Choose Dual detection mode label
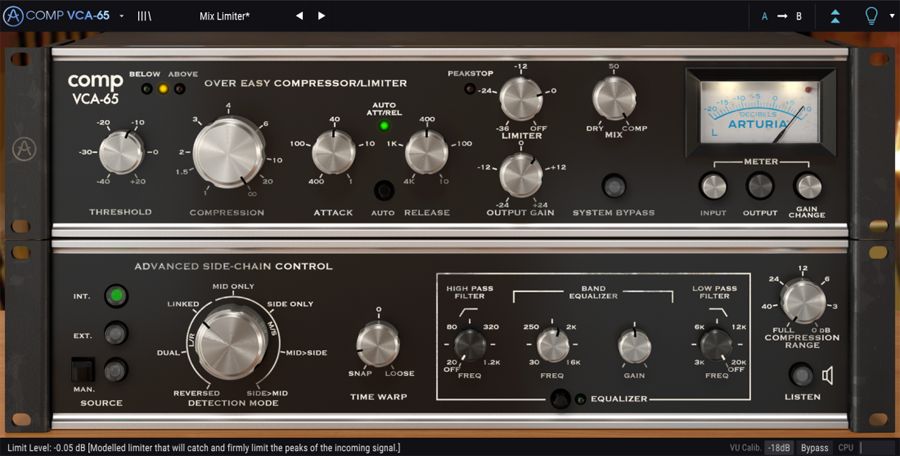The width and height of the screenshot is (900, 456). pyautogui.click(x=168, y=353)
